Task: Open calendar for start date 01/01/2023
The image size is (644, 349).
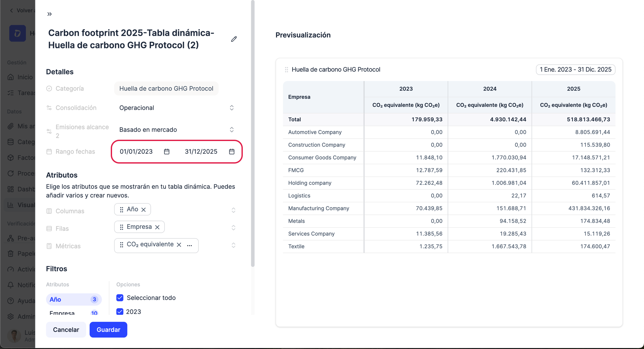Action: [166, 152]
